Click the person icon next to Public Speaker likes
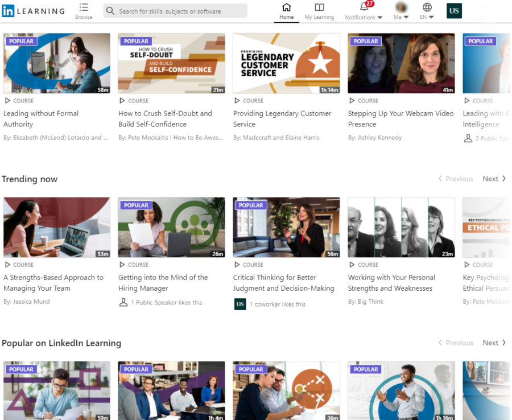 [123, 302]
